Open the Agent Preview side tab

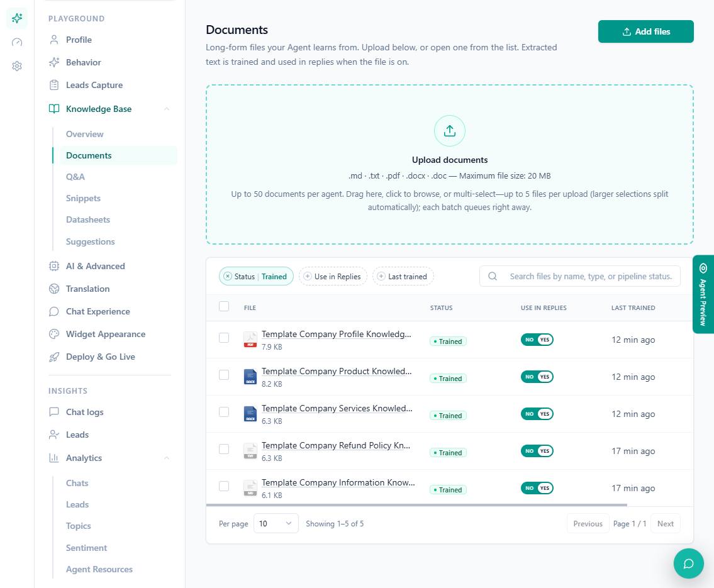703,294
